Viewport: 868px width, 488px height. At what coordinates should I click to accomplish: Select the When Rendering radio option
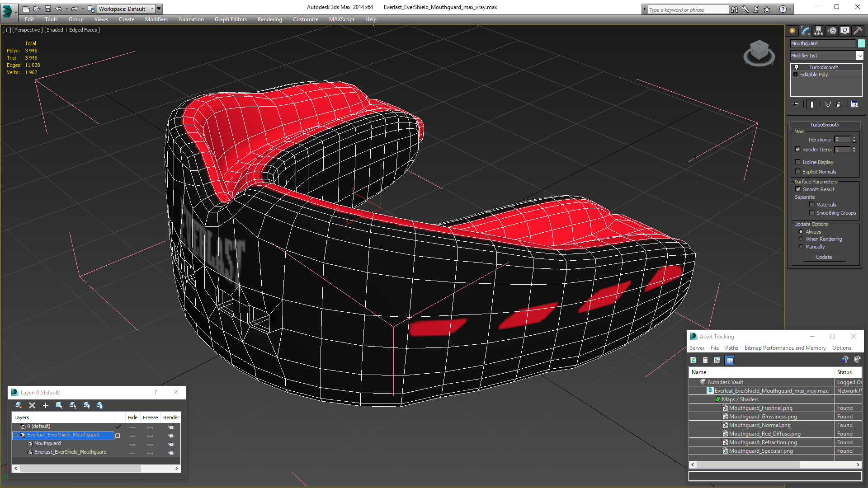[801, 239]
